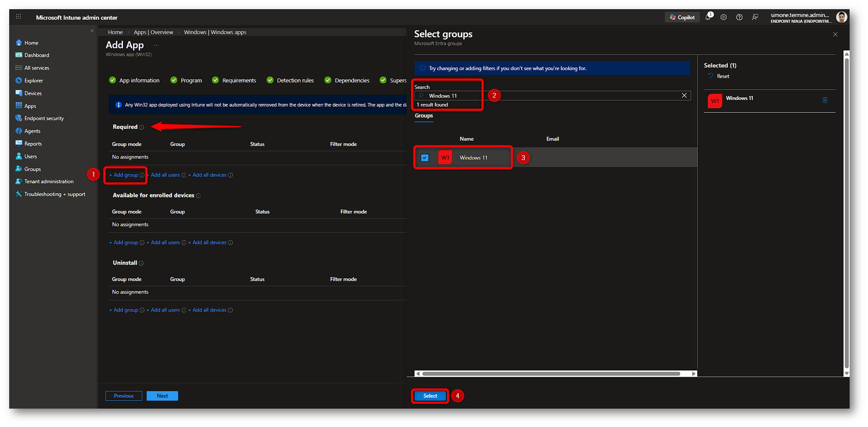Clear the search box with X icon

(x=684, y=95)
